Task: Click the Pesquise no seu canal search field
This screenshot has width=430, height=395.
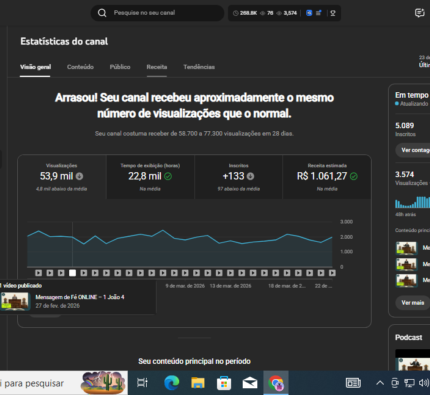Action: click(157, 13)
